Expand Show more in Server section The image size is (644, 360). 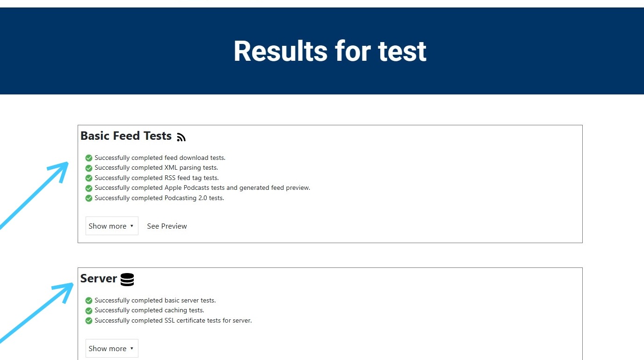coord(112,348)
